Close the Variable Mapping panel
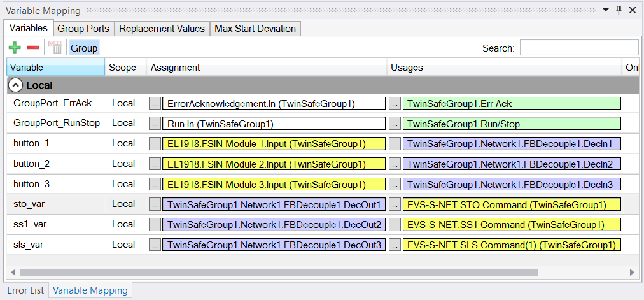 [633, 10]
